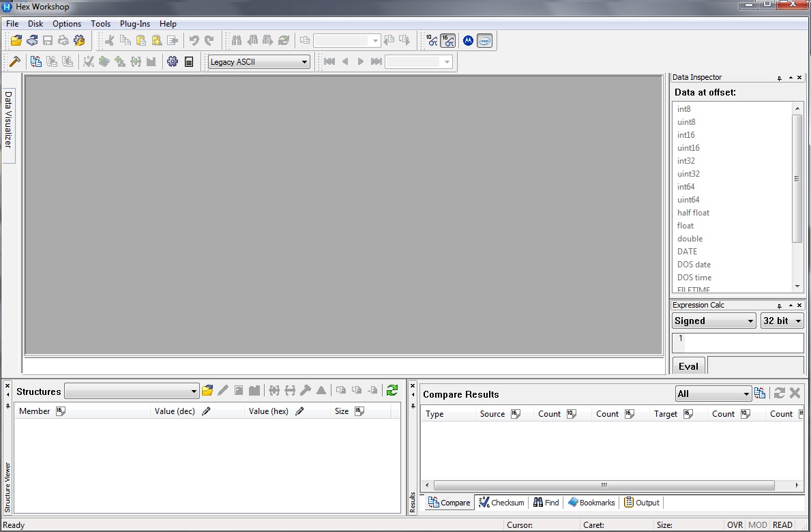Toggle decimal offset display mode

[432, 41]
